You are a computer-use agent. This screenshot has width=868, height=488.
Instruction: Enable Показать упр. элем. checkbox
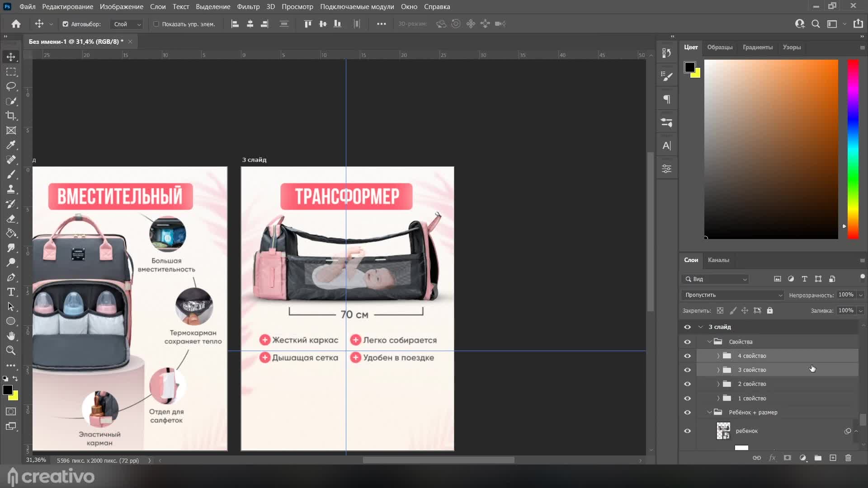[x=156, y=24]
